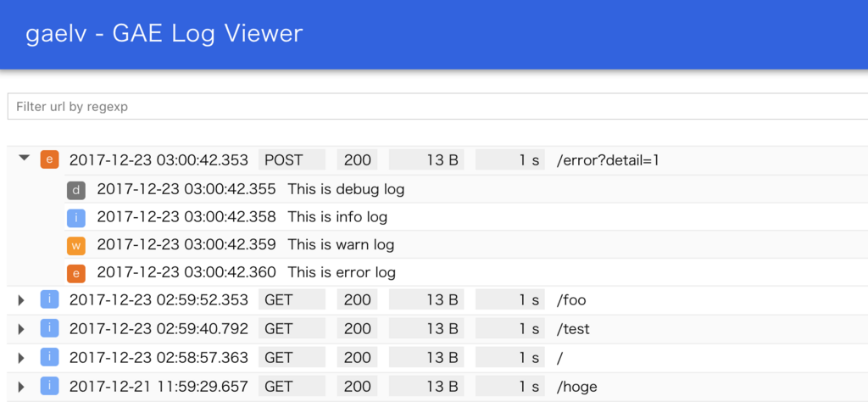Expand the /hoge request row

point(21,387)
